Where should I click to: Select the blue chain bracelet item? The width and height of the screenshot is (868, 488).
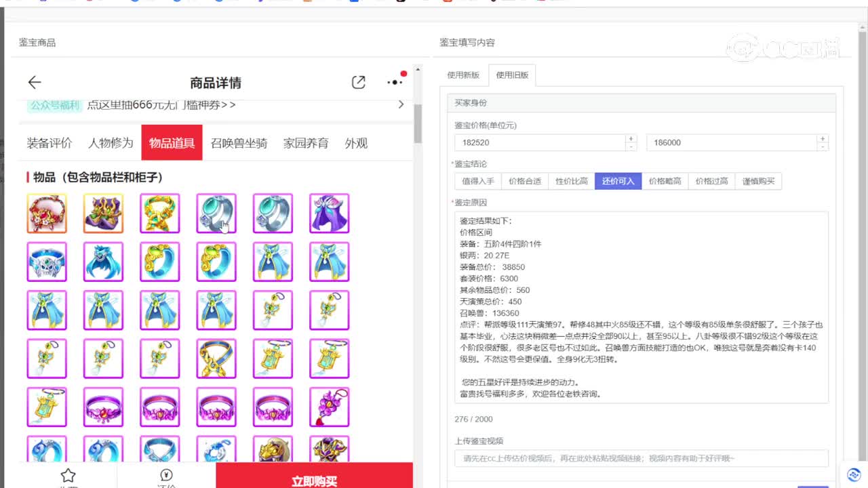(x=216, y=449)
